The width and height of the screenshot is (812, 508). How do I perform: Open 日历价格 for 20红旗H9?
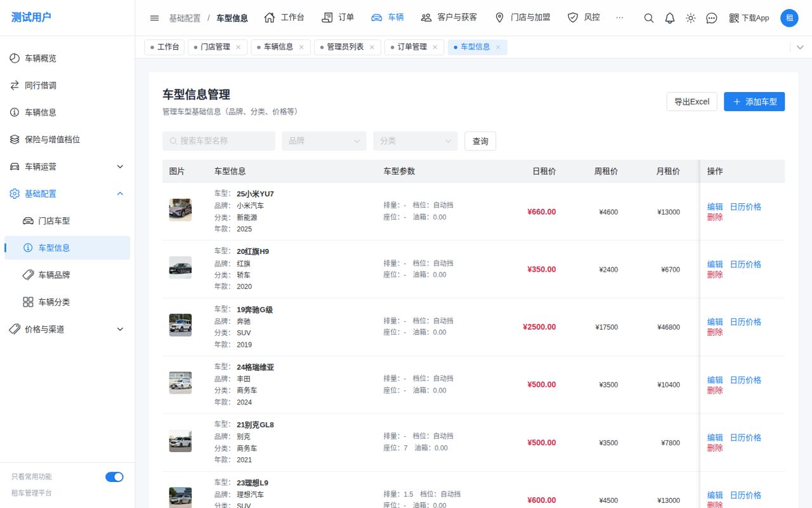tap(745, 264)
